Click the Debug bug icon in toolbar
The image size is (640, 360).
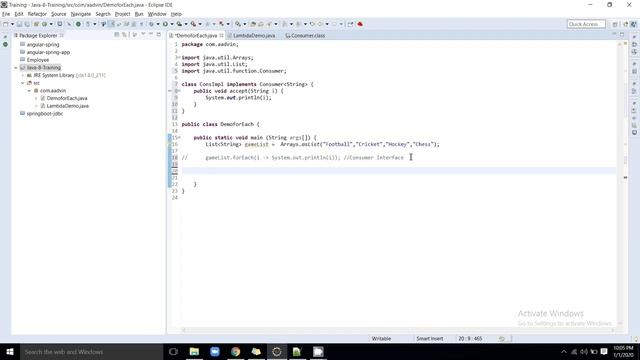pos(151,24)
